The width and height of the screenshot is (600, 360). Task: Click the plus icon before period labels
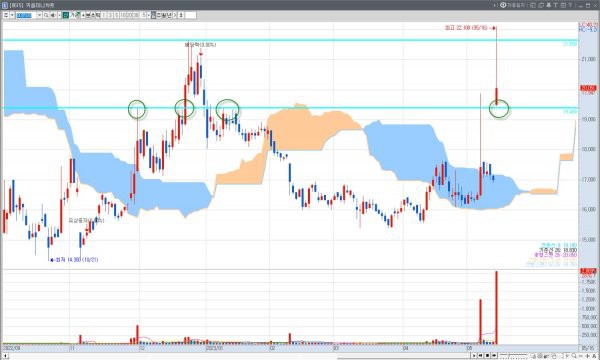(x=83, y=15)
